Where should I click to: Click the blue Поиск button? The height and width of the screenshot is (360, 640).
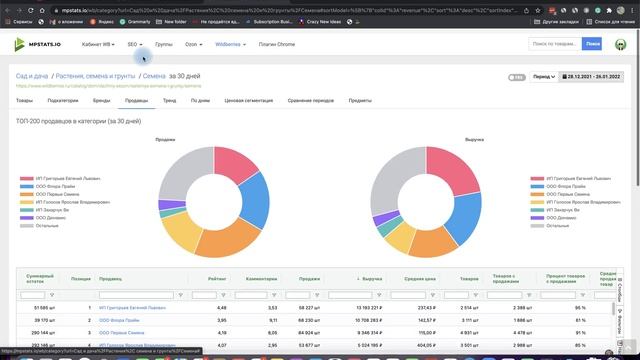coord(591,44)
